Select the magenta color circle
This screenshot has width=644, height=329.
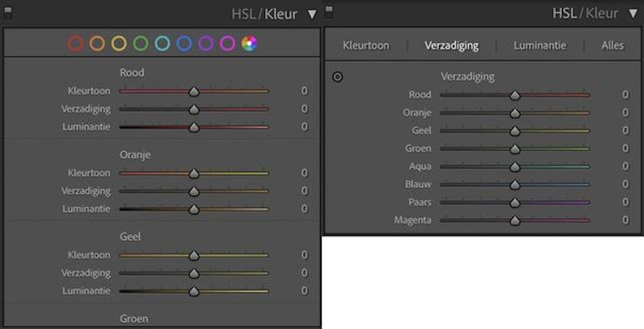pyautogui.click(x=228, y=43)
